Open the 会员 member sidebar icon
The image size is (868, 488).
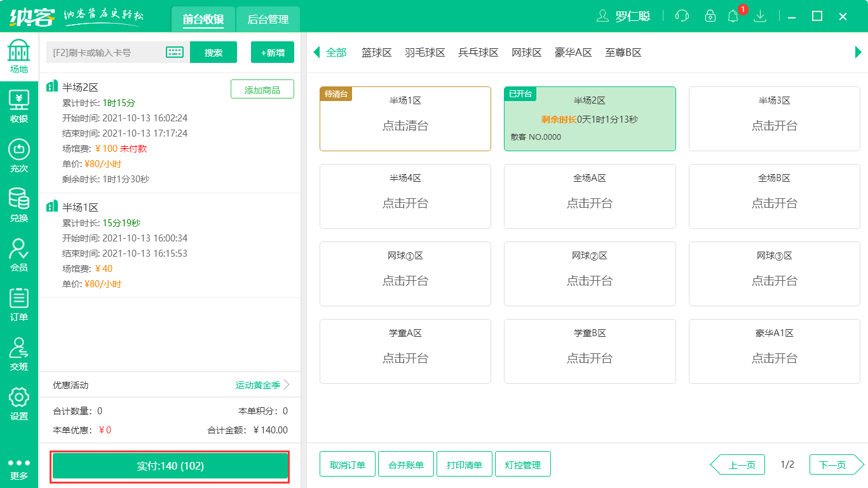pyautogui.click(x=18, y=254)
